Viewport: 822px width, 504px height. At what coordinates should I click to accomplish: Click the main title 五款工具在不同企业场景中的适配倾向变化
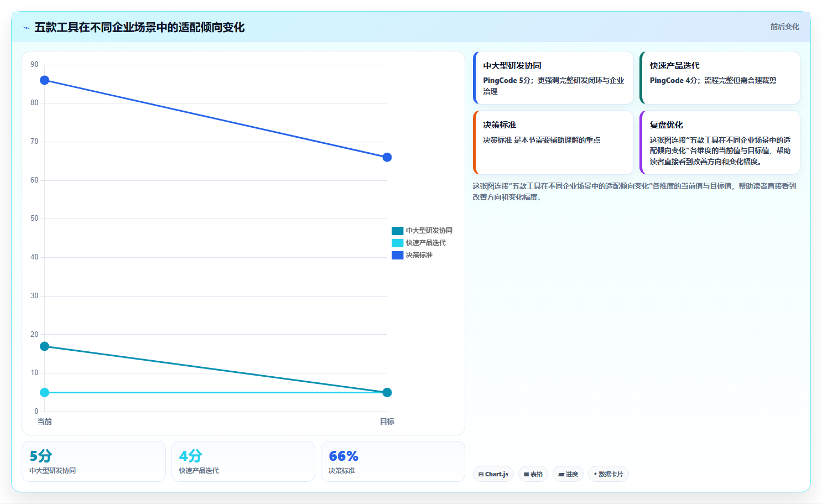(139, 27)
